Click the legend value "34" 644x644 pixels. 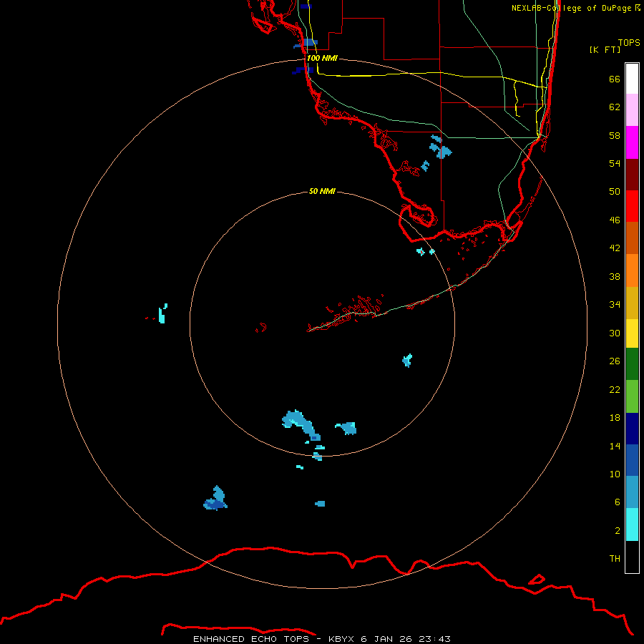[615, 304]
